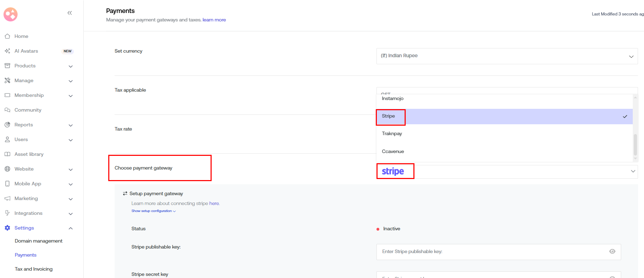The width and height of the screenshot is (644, 278).
Task: Click the Stripe publishable key input field
Action: 492,252
